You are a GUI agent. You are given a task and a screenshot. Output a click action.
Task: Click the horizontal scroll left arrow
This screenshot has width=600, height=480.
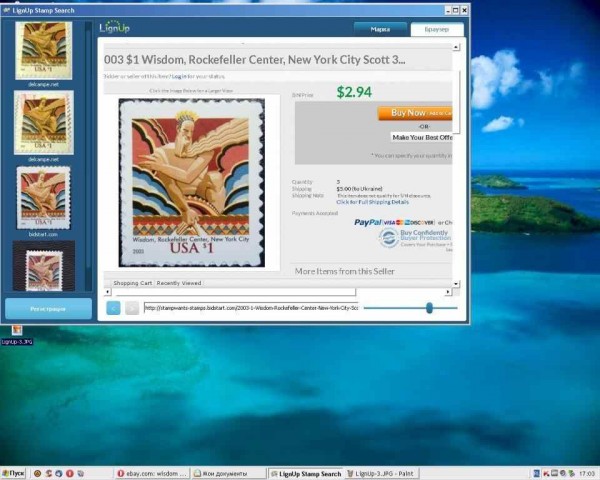(x=108, y=292)
